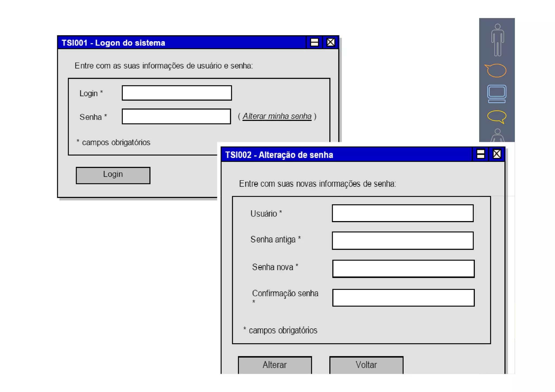The height and width of the screenshot is (392, 555).
Task: Click the blue computer monitor icon
Action: [496, 94]
